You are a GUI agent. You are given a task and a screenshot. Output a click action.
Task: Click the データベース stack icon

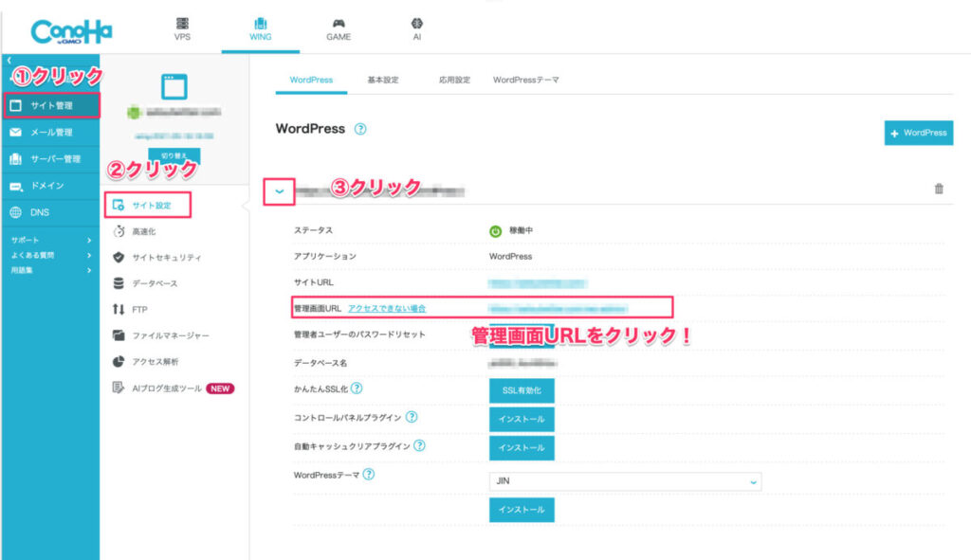click(119, 283)
